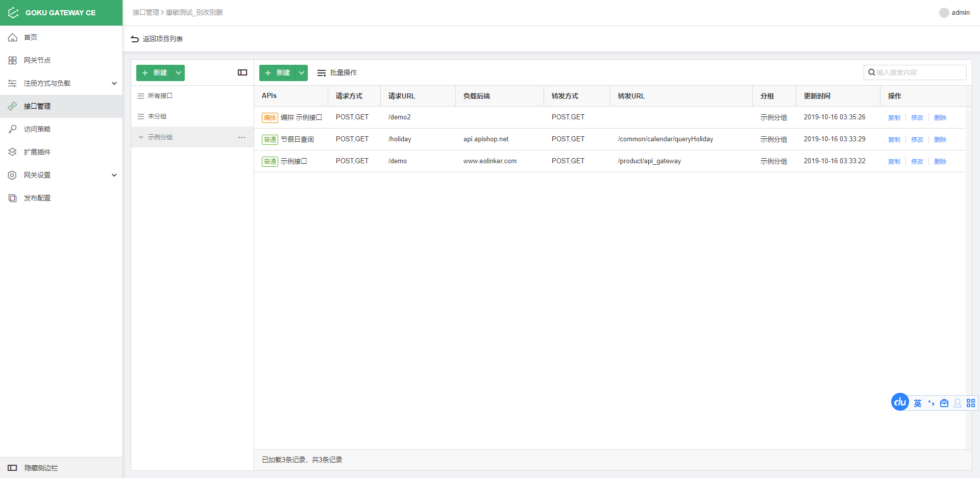Viewport: 980px width, 478px height.
Task: Click the 批量操作 list icon
Action: 322,73
